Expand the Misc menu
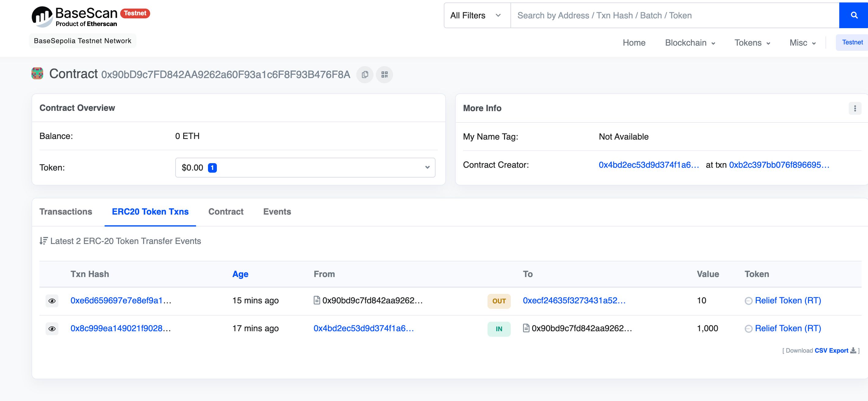Image resolution: width=868 pixels, height=401 pixels. [802, 43]
